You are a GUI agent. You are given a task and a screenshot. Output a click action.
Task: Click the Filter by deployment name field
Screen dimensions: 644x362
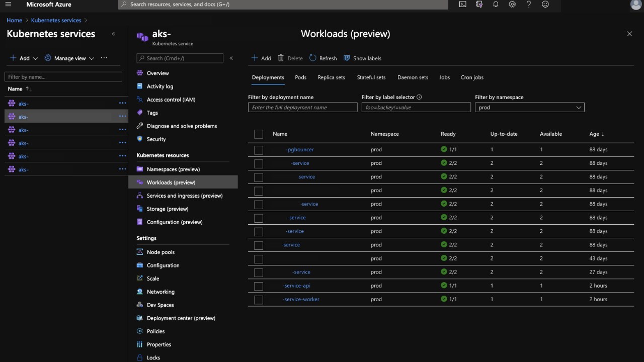click(302, 108)
